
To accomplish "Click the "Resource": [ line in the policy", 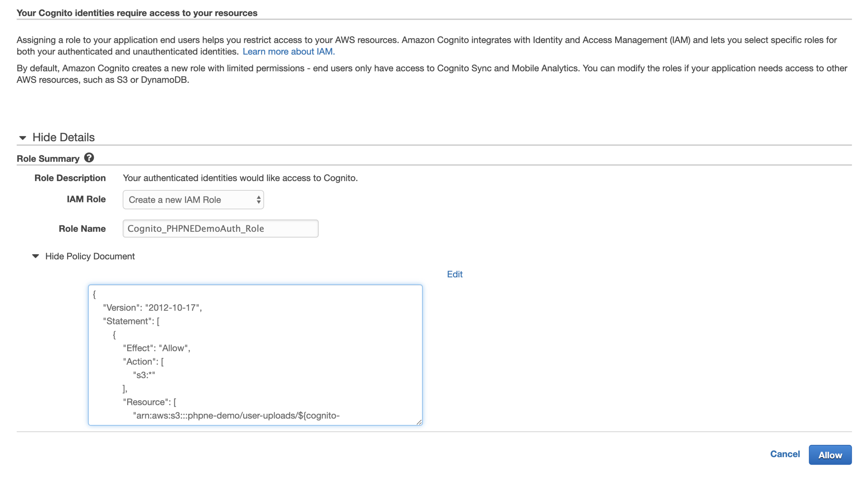I will [x=150, y=402].
